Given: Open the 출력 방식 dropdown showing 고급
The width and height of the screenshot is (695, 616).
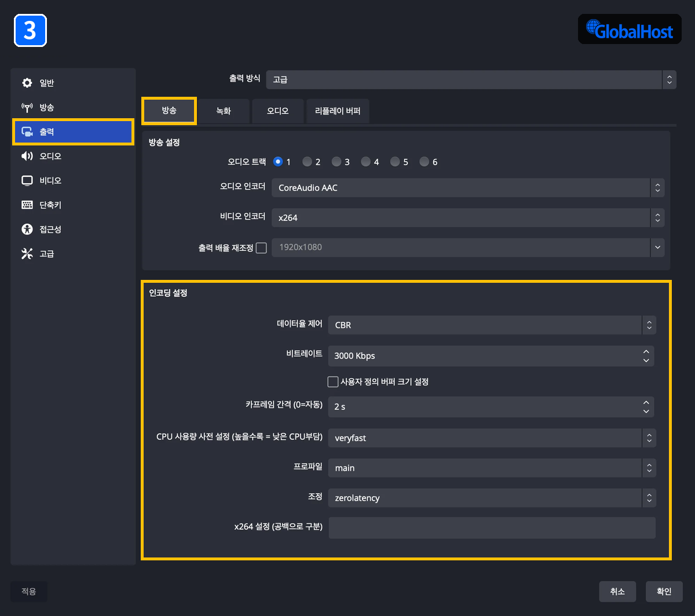Looking at the screenshot, I should coord(471,79).
